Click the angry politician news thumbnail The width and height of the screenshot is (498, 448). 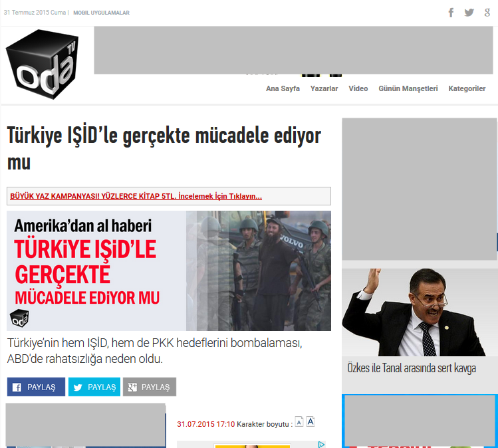click(419, 312)
